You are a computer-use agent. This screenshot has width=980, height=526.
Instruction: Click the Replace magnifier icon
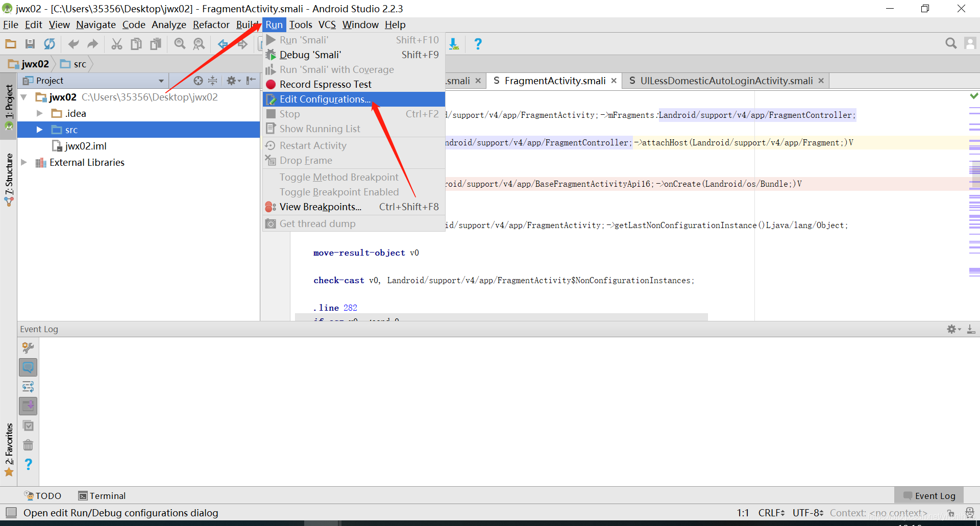[x=199, y=44]
